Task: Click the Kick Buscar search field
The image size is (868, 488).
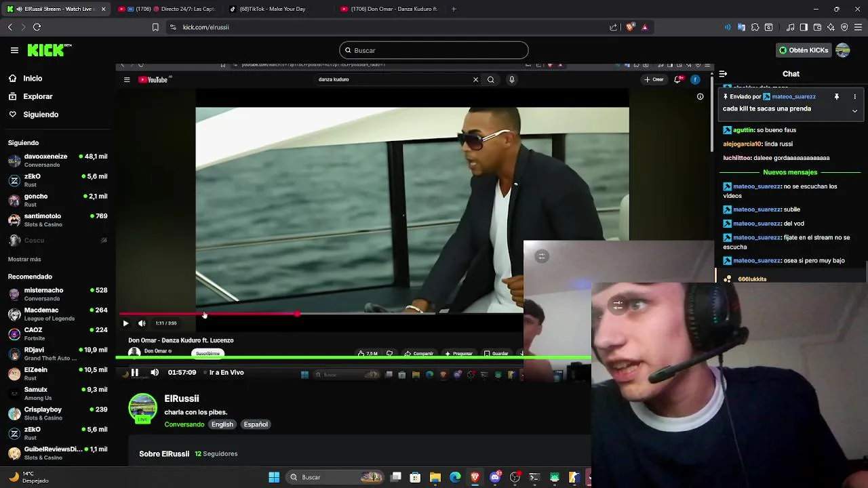Action: [x=434, y=50]
